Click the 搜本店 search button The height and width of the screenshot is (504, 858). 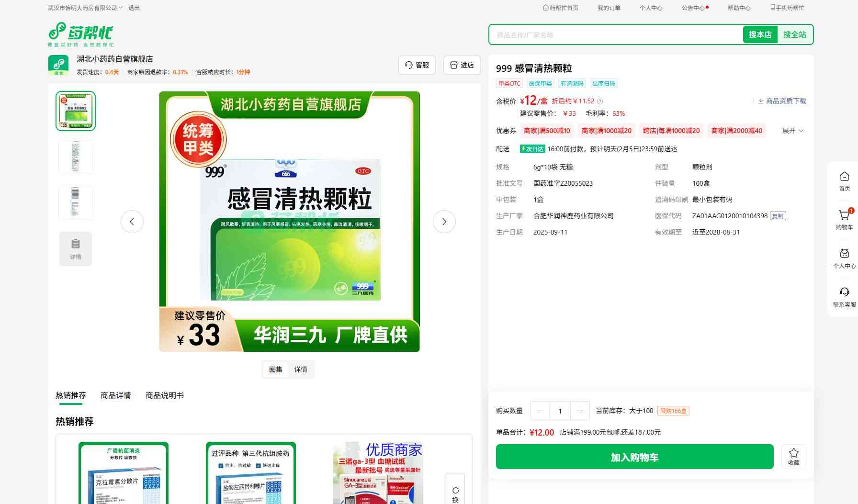point(760,34)
